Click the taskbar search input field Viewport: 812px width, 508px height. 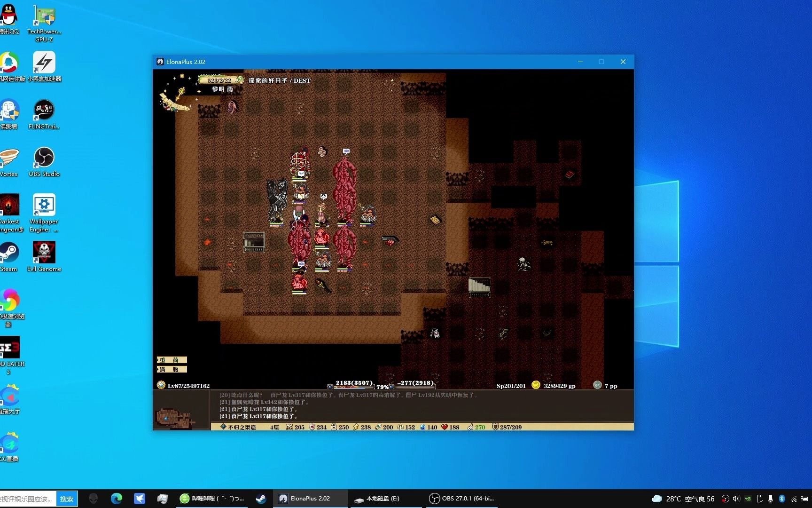pyautogui.click(x=28, y=499)
